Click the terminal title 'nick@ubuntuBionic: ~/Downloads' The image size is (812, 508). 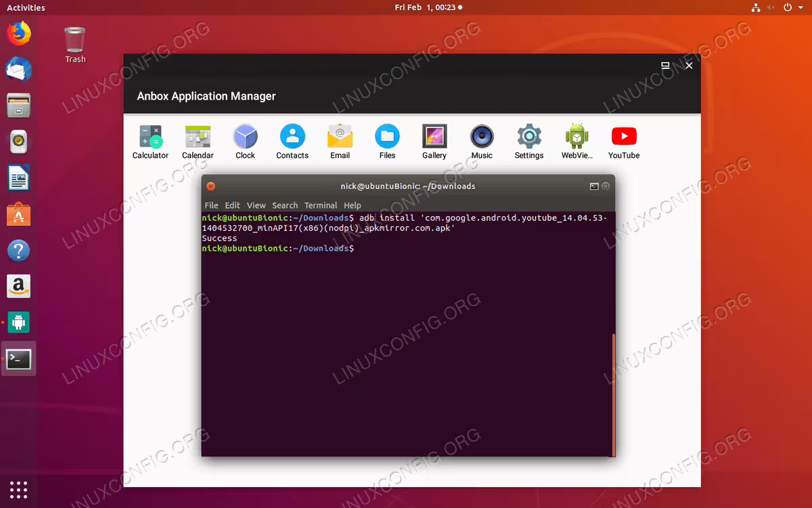pos(408,186)
